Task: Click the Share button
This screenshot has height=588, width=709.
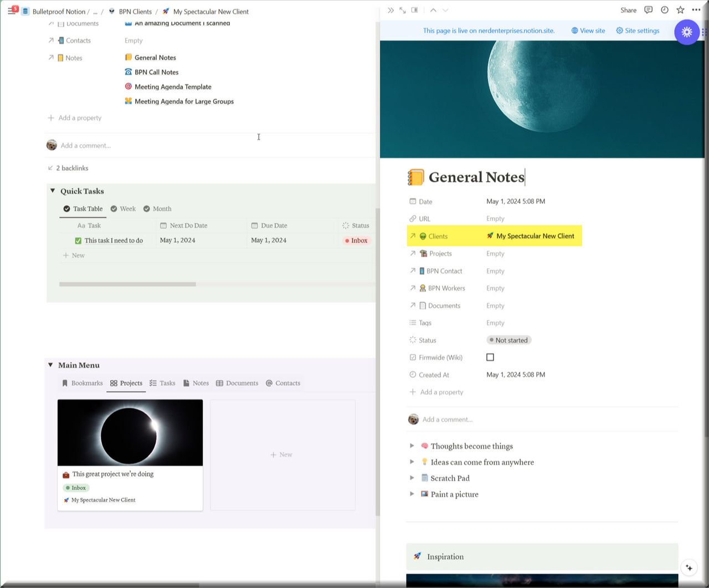Action: coord(628,10)
